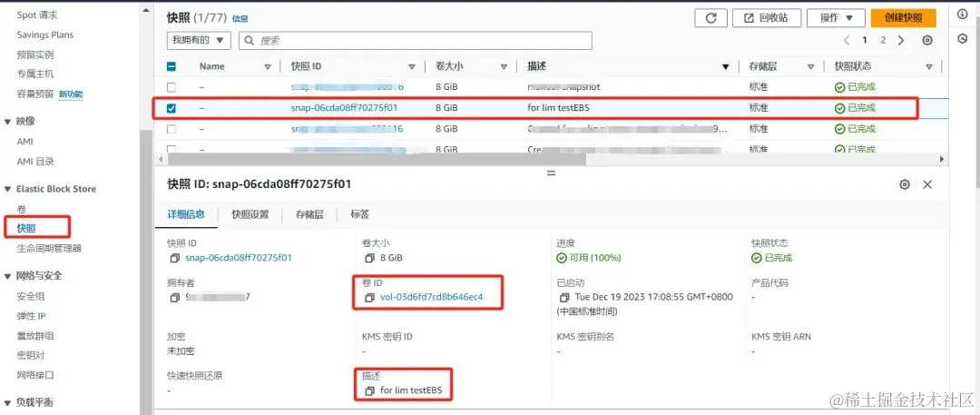Switch to the 标签 tab
This screenshot has width=980, height=415.
pyautogui.click(x=359, y=214)
